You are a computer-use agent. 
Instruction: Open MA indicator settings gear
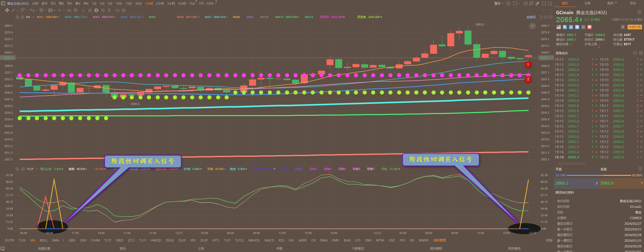tap(17, 17)
